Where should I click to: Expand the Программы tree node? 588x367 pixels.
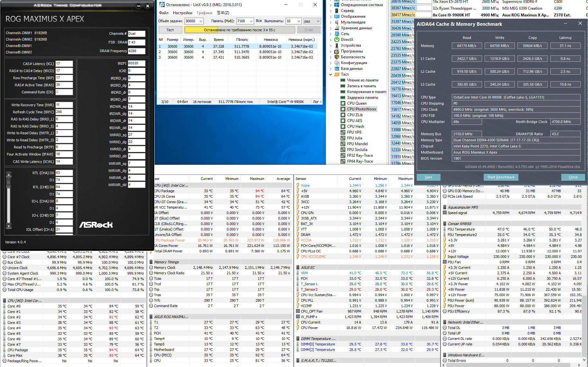pos(330,51)
